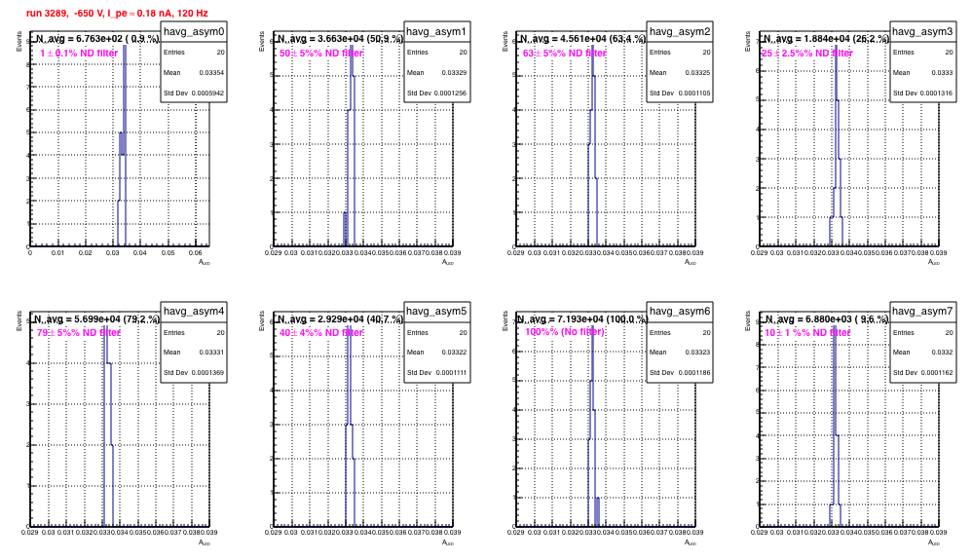The image size is (972, 560).
Task: Pick the '10 ± 1 %% ND filter' caption
Action: point(807,333)
